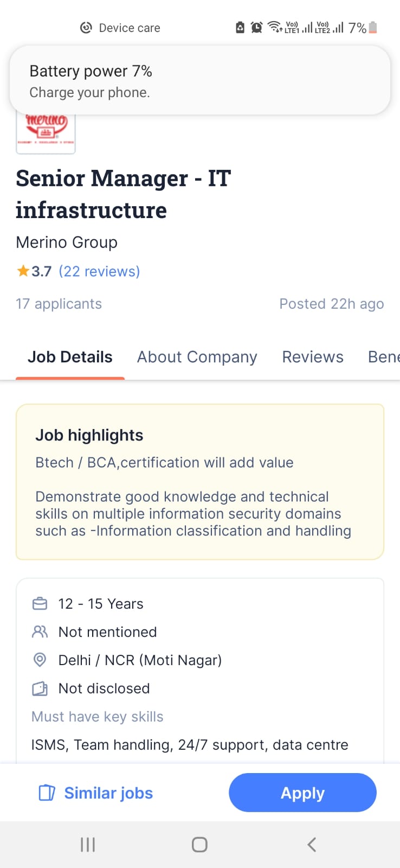Tap the location pin icon

[x=40, y=660]
